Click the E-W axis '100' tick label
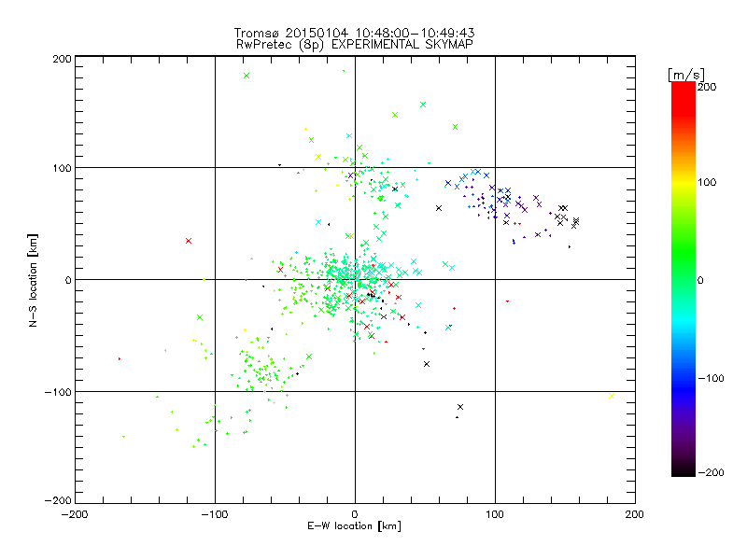This screenshot has width=747, height=560. (x=495, y=514)
